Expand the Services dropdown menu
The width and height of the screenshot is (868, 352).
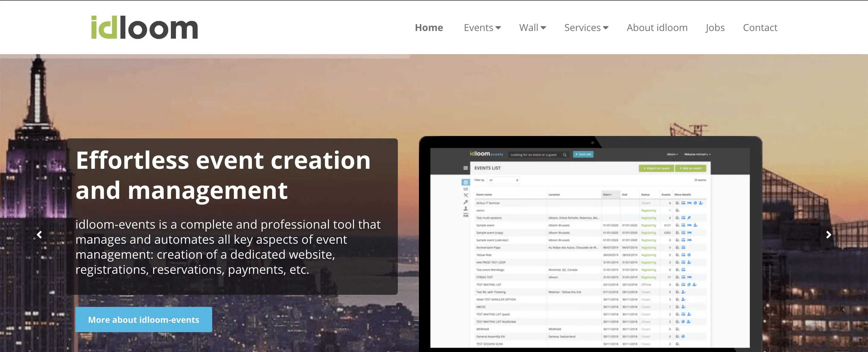[585, 27]
